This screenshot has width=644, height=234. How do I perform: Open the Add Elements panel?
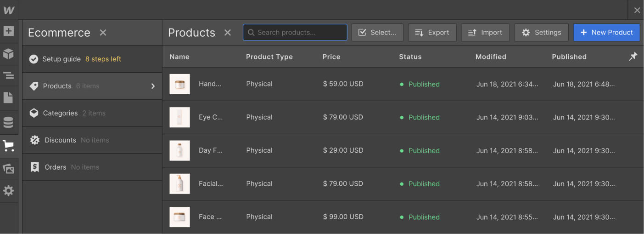pos(9,31)
